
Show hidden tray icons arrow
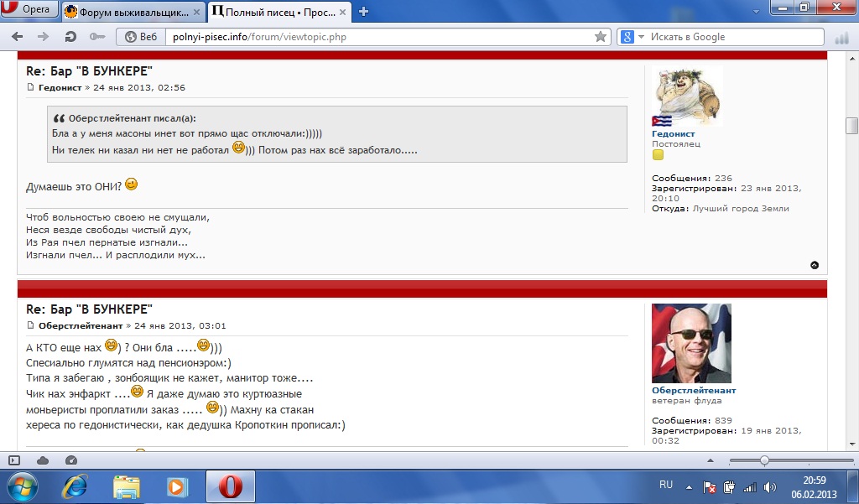pyautogui.click(x=690, y=487)
